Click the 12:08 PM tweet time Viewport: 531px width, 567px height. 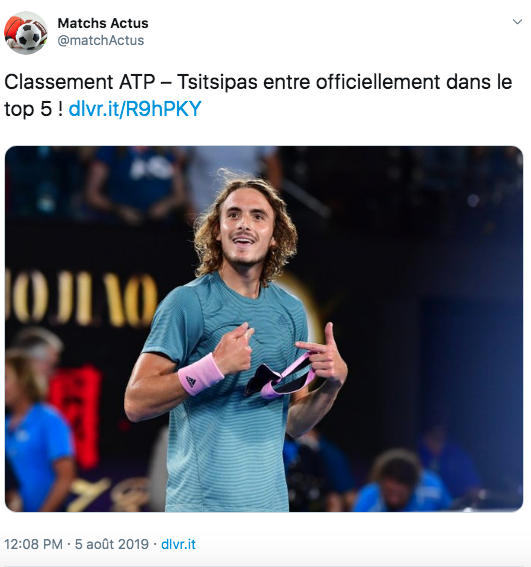pos(33,544)
